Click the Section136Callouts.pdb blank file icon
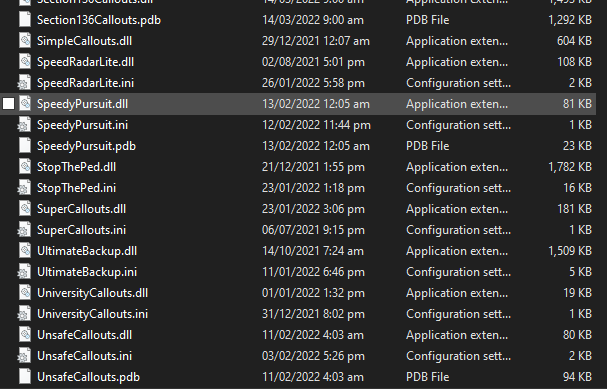This screenshot has width=607, height=389. tap(25, 20)
